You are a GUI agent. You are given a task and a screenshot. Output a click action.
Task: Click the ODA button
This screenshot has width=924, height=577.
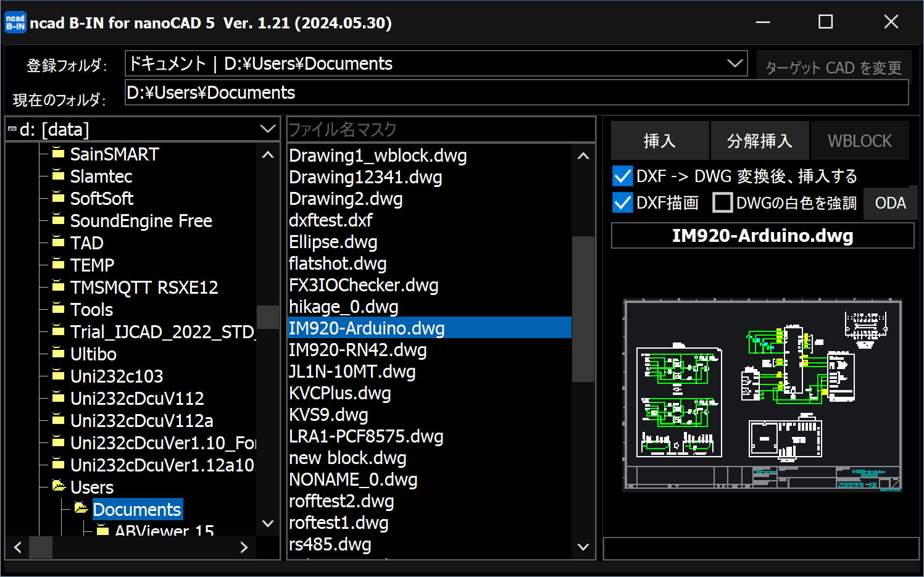890,203
